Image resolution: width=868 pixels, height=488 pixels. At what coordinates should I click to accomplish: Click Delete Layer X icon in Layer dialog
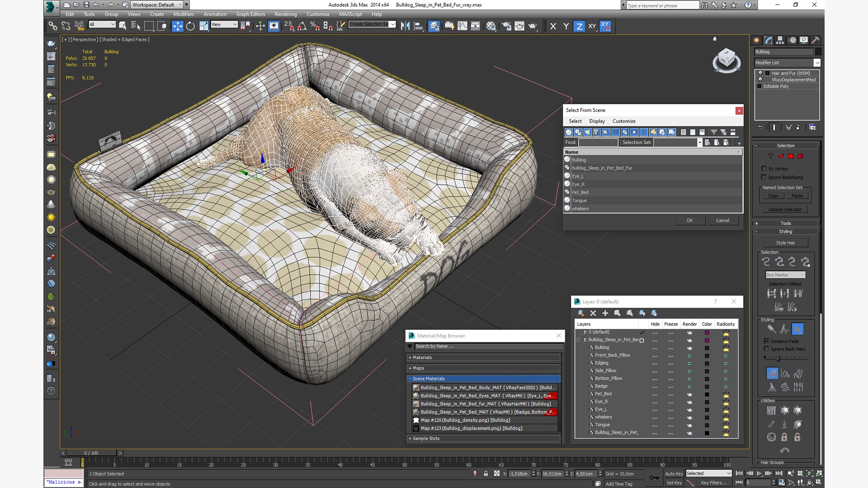coord(593,313)
